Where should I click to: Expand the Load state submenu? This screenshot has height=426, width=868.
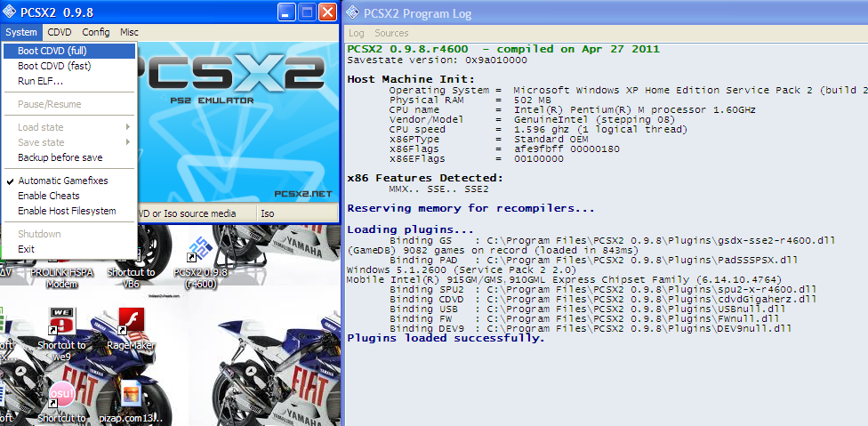click(x=69, y=127)
